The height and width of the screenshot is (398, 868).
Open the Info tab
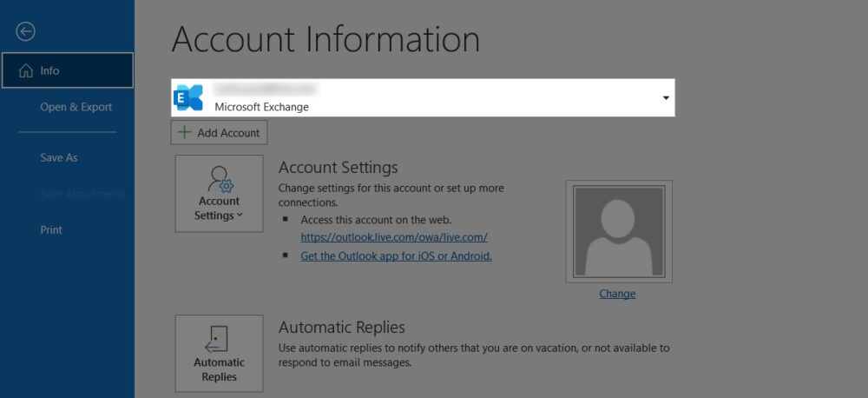click(x=68, y=70)
